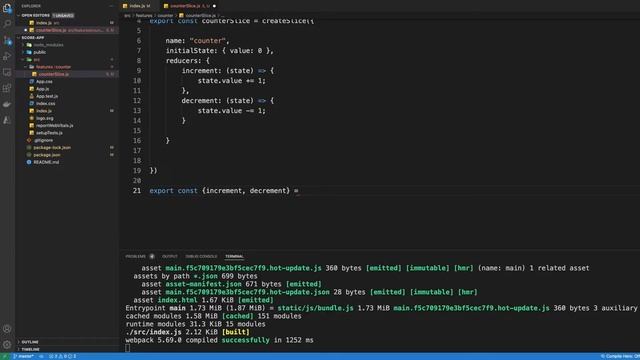This screenshot has width=640, height=360.
Task: Open setupTests.js in file tree
Action: tap(49, 133)
